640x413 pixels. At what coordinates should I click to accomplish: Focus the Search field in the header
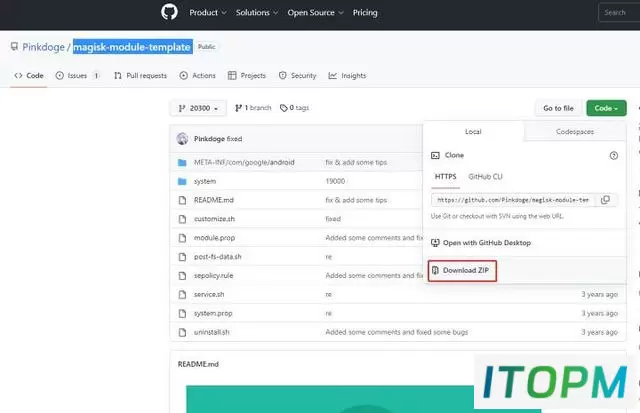[x=619, y=13]
